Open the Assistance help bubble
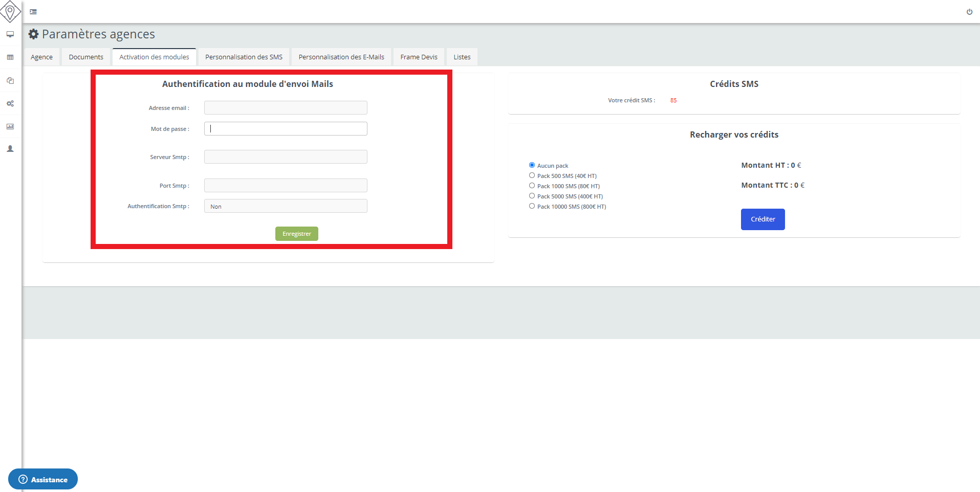Screen dimensions: 980x492 point(43,479)
